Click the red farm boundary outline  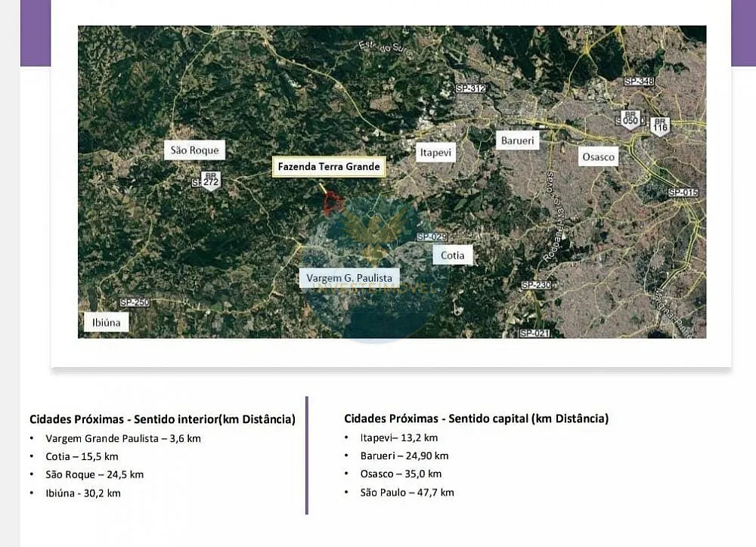coord(333,203)
